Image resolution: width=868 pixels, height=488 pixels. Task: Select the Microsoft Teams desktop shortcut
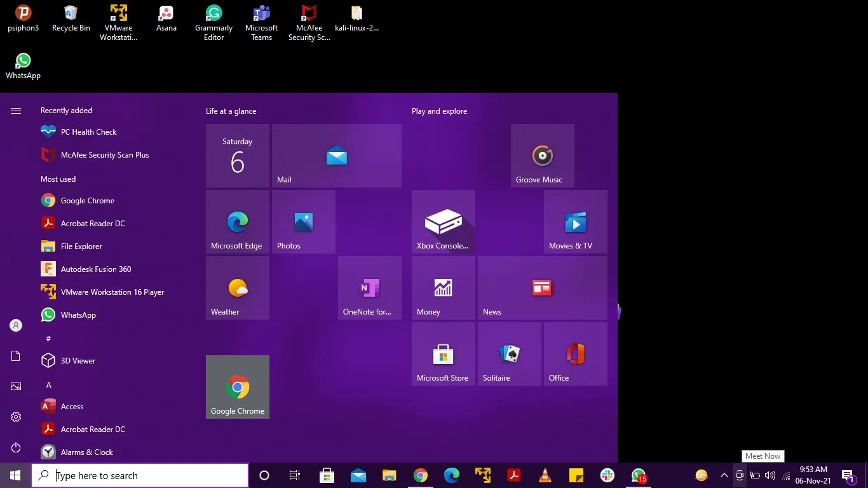[262, 23]
